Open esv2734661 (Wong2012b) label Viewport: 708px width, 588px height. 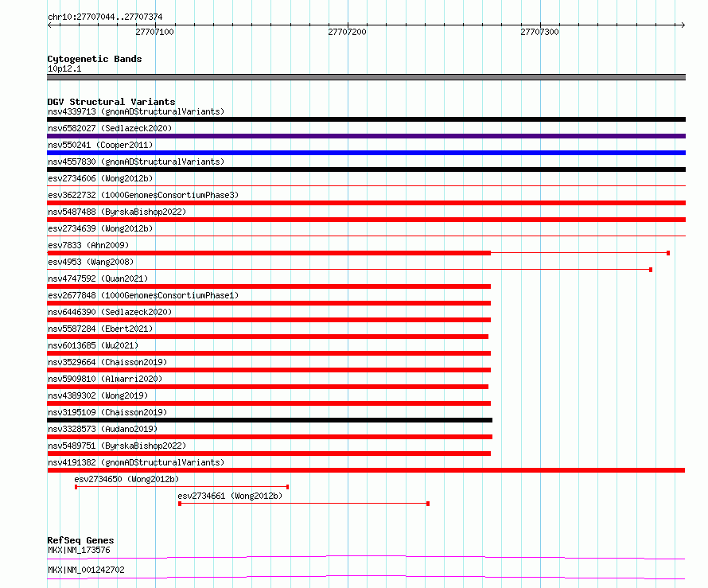[230, 496]
